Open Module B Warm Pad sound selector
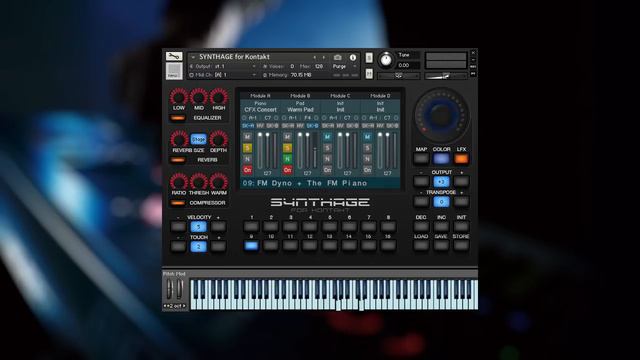 click(300, 109)
